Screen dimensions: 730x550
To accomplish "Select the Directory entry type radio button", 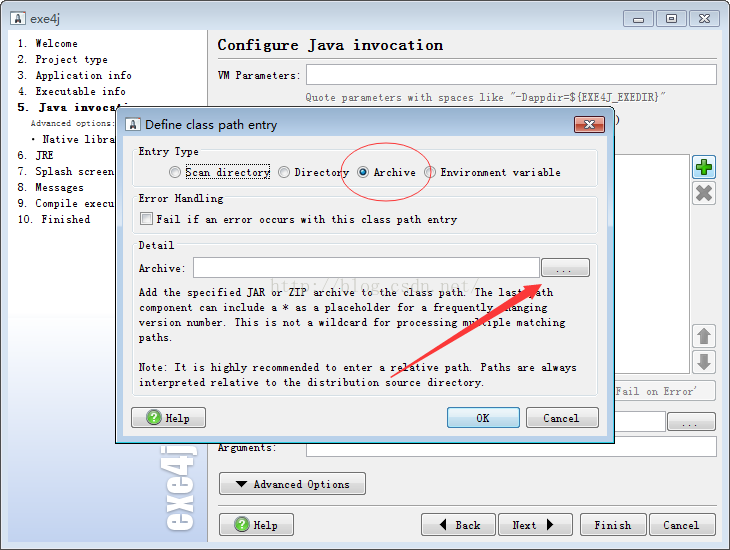I will 284,172.
